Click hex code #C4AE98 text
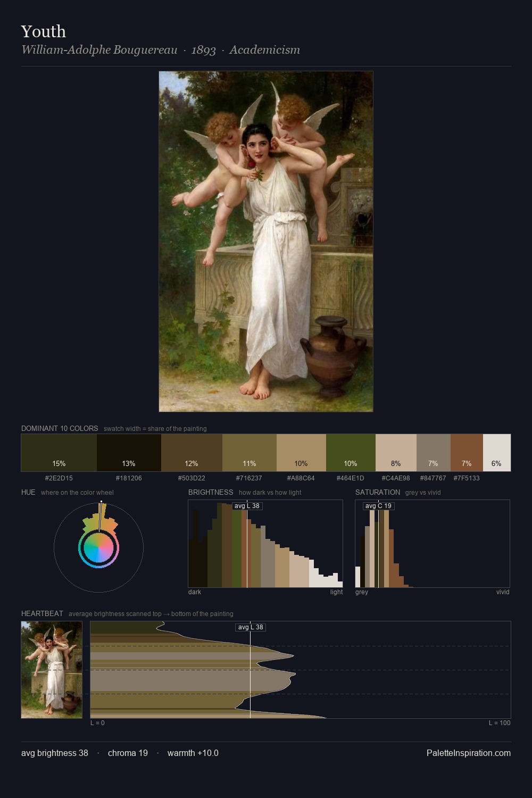The image size is (532, 798). (x=396, y=478)
